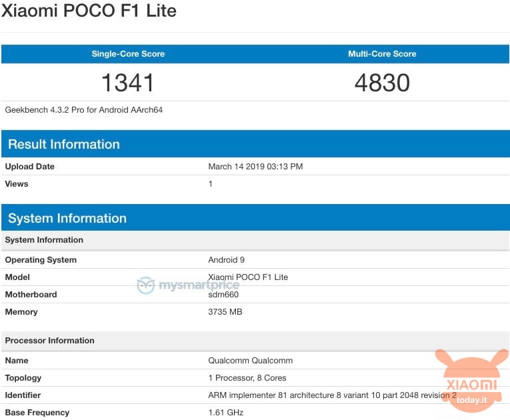Click the Memory label
The width and height of the screenshot is (510, 420).
coord(21,311)
